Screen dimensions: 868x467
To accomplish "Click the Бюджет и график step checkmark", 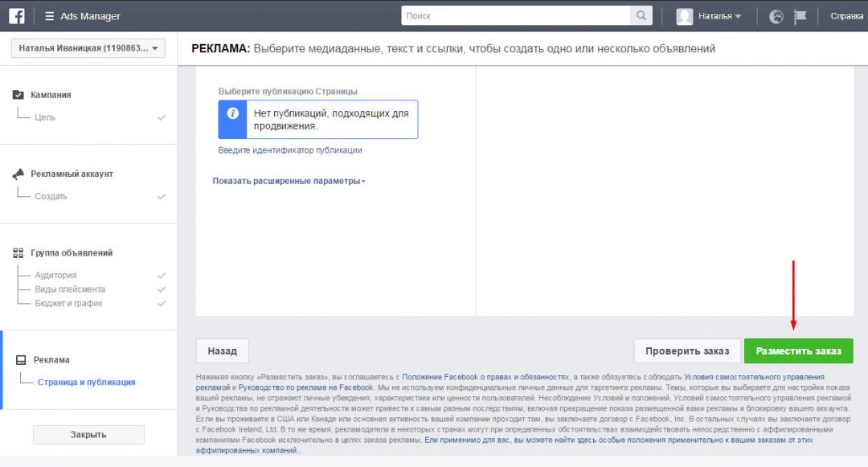I will (161, 303).
